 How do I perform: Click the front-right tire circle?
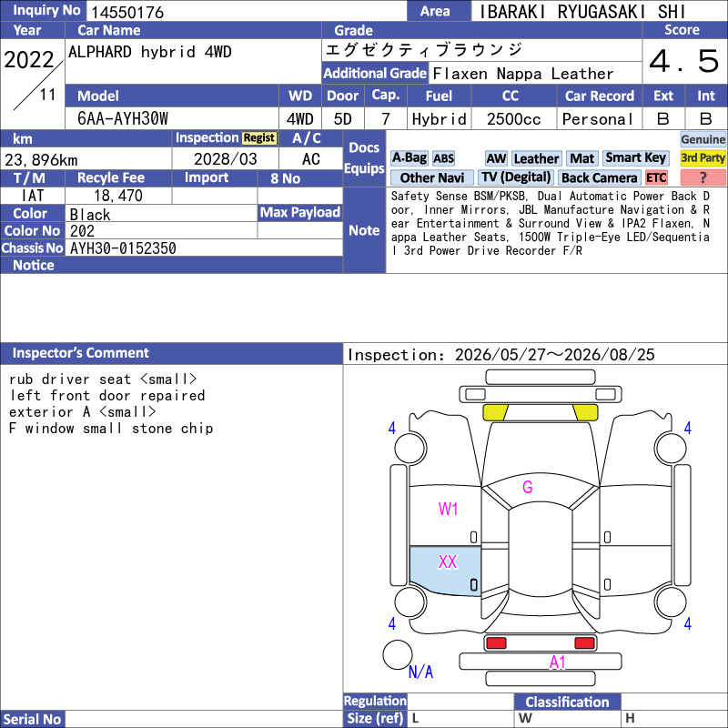[671, 448]
